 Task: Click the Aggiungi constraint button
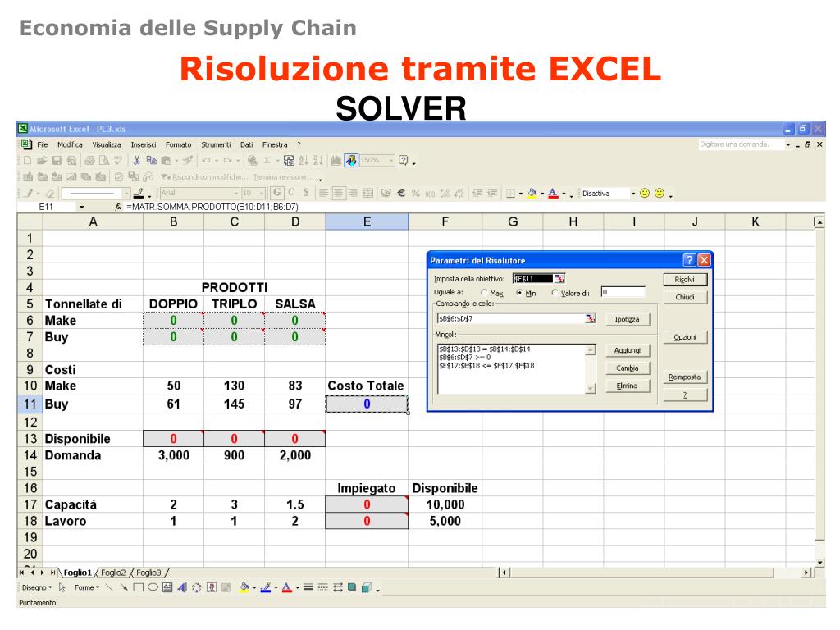pyautogui.click(x=628, y=350)
